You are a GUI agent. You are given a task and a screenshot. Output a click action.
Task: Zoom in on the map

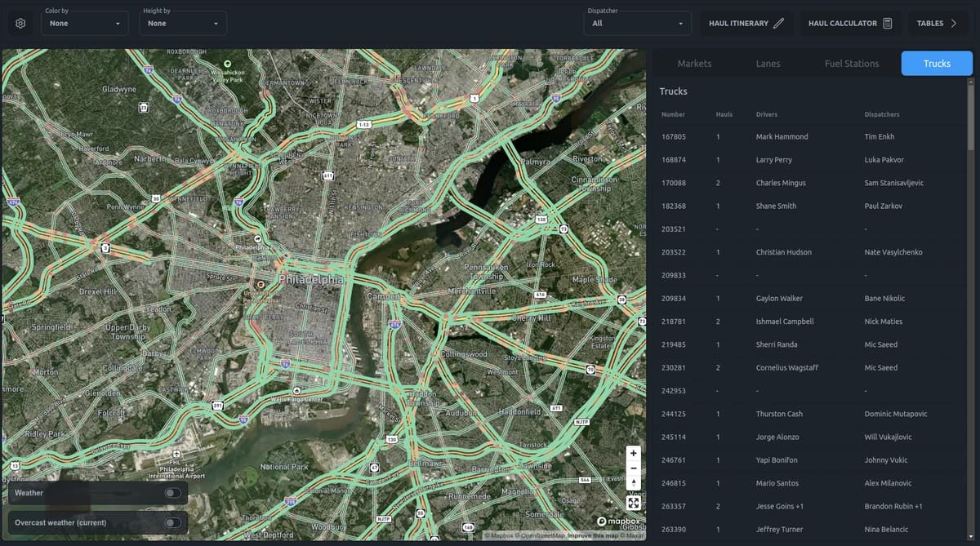pos(634,453)
